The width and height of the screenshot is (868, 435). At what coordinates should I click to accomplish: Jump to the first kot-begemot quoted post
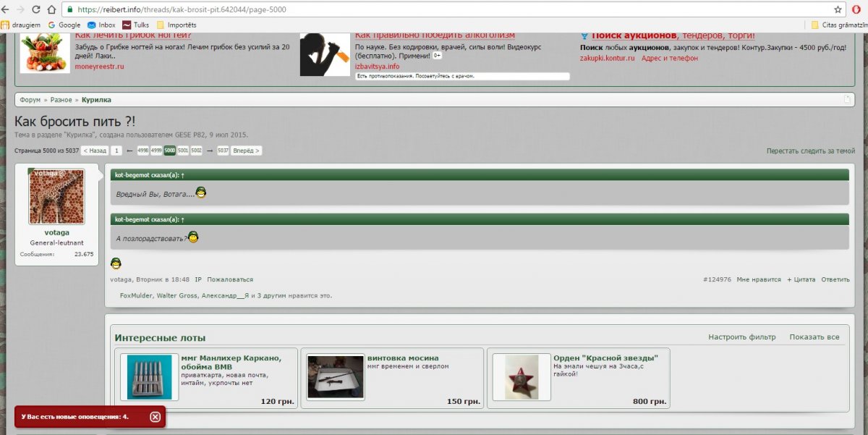pos(182,175)
